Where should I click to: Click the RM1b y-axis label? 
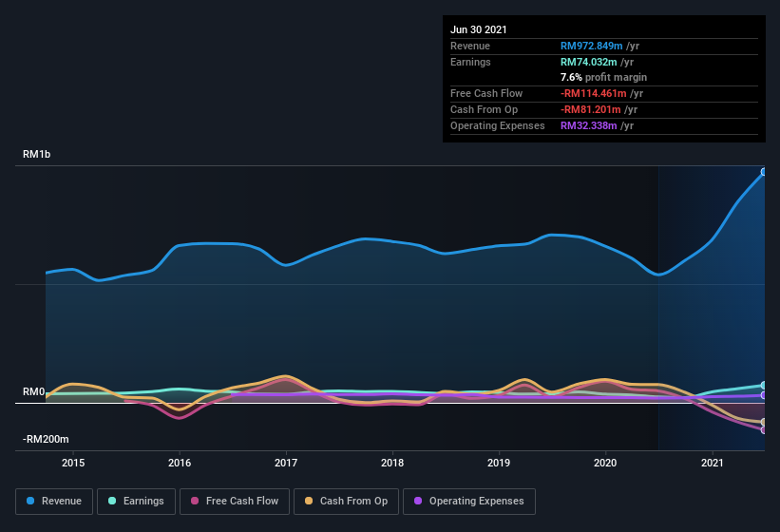[x=36, y=154]
